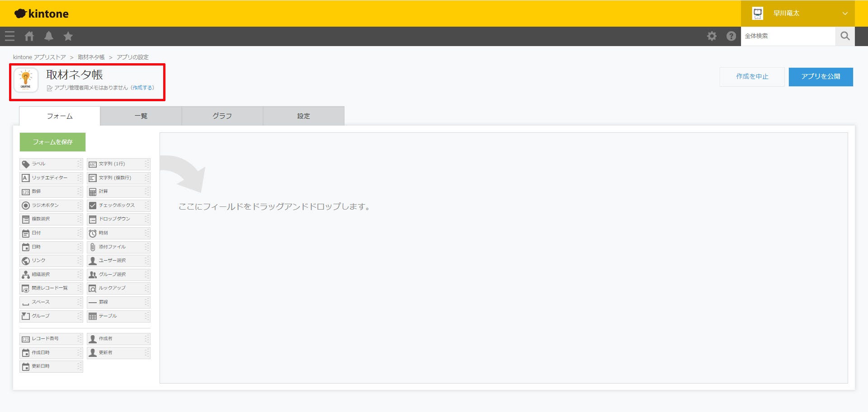868x412 pixels.
Task: Click the 取材ネタ帳 lightbulb app icon
Action: point(26,80)
